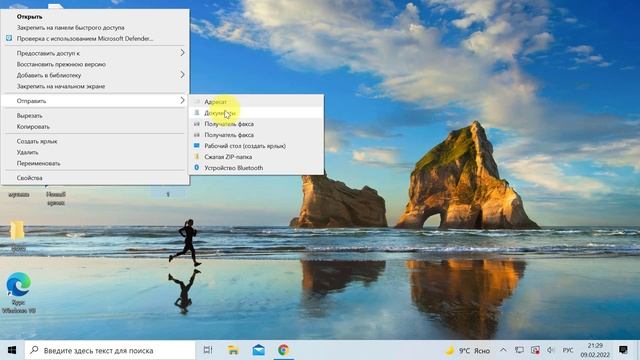Show hidden tray icons chevron
Screen dimensions: 640x360
(503, 350)
